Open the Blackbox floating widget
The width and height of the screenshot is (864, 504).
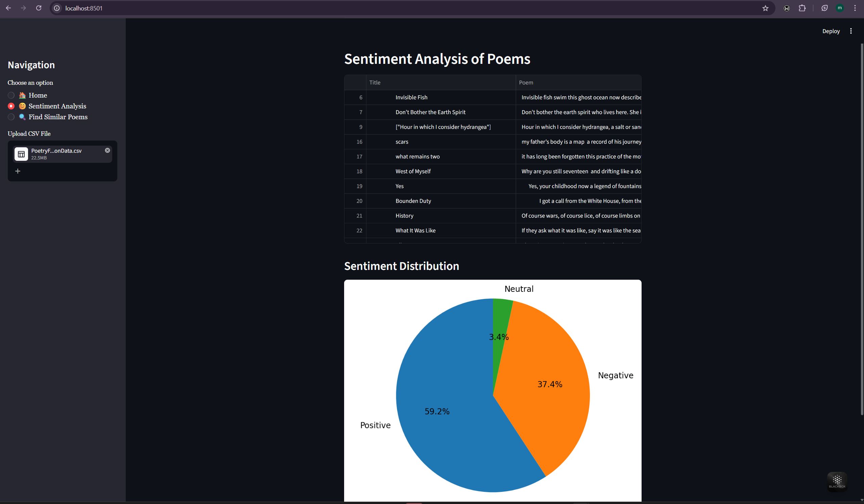[x=837, y=481]
